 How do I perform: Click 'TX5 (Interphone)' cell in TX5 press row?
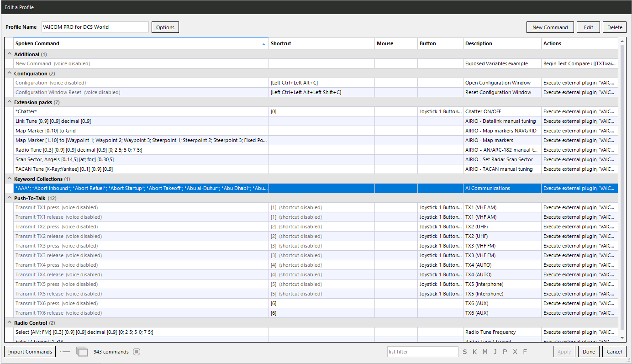(x=502, y=284)
